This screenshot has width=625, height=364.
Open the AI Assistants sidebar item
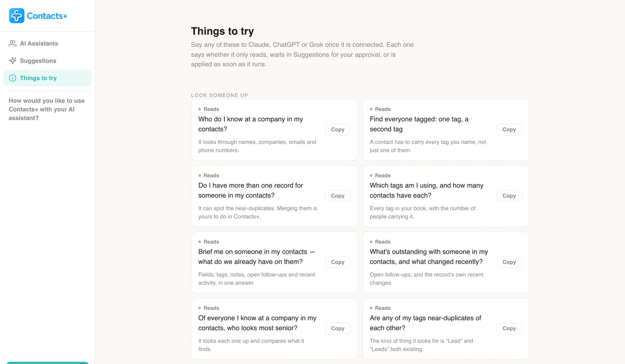click(x=47, y=43)
